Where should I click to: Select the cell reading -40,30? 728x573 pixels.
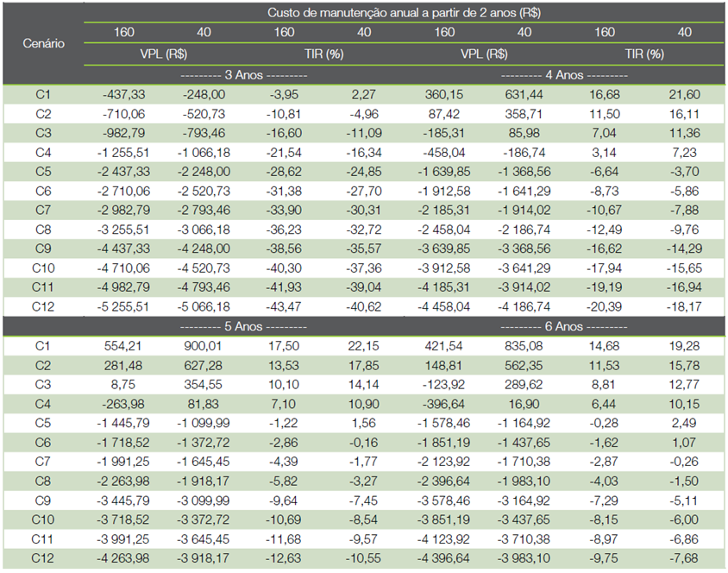(284, 268)
